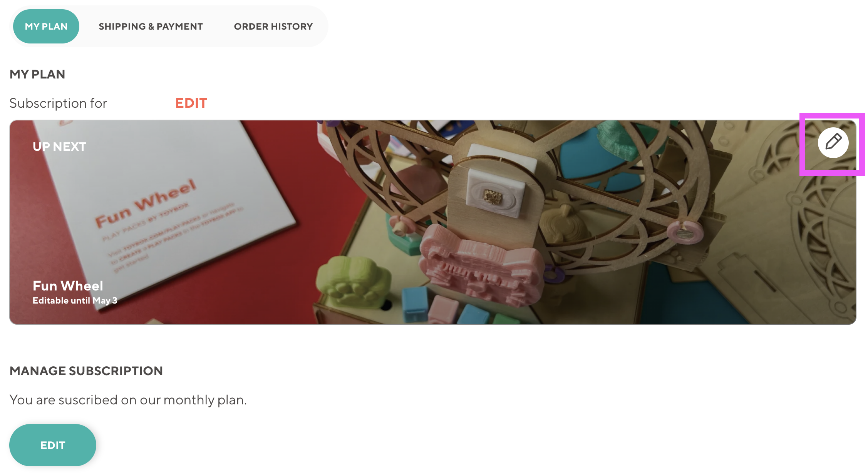The width and height of the screenshot is (868, 474).
Task: Click the pencil edit icon on Fun Wheel card
Action: 833,142
